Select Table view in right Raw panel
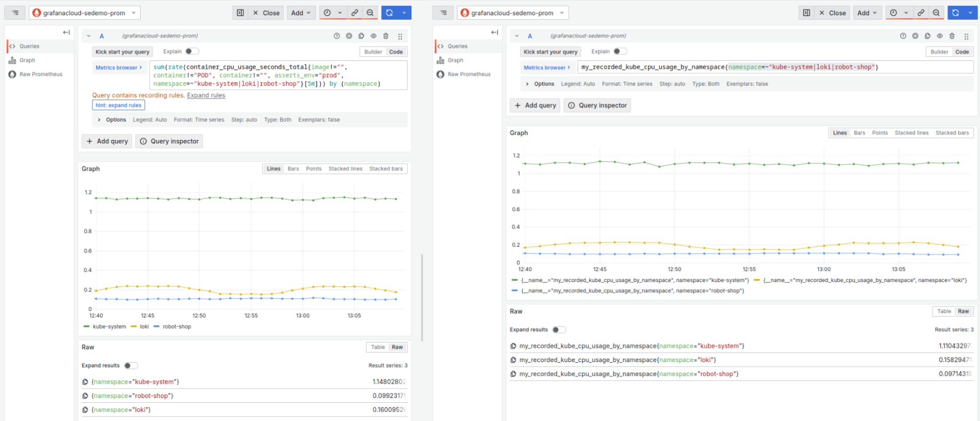The height and width of the screenshot is (421, 980). tap(944, 311)
